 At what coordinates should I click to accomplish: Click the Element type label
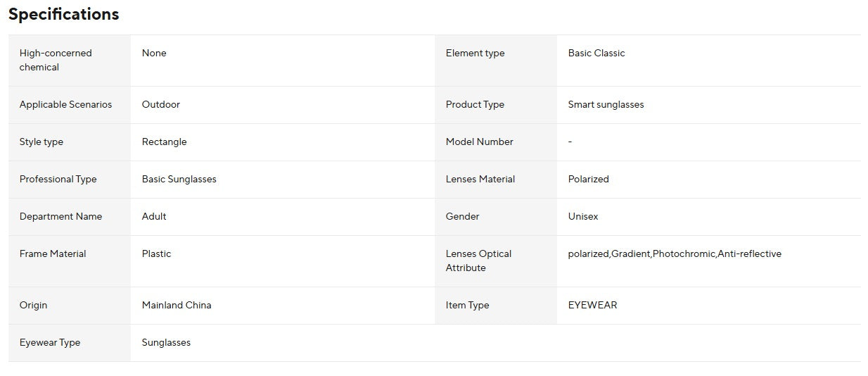coord(475,53)
